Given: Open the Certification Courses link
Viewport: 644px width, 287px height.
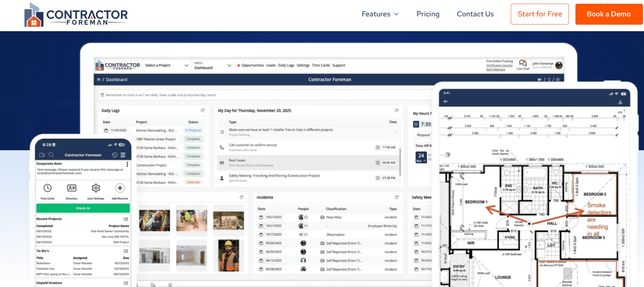Looking at the screenshot, I should tap(499, 65).
